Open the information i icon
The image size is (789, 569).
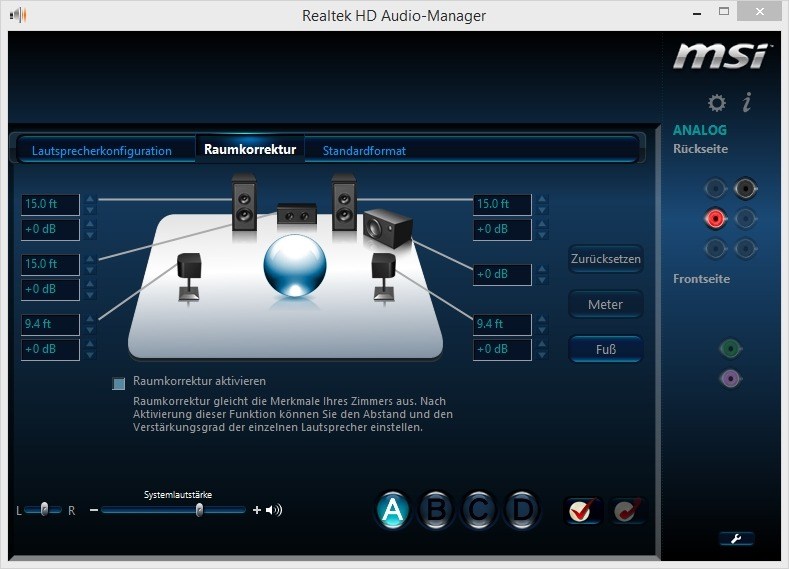tap(747, 102)
